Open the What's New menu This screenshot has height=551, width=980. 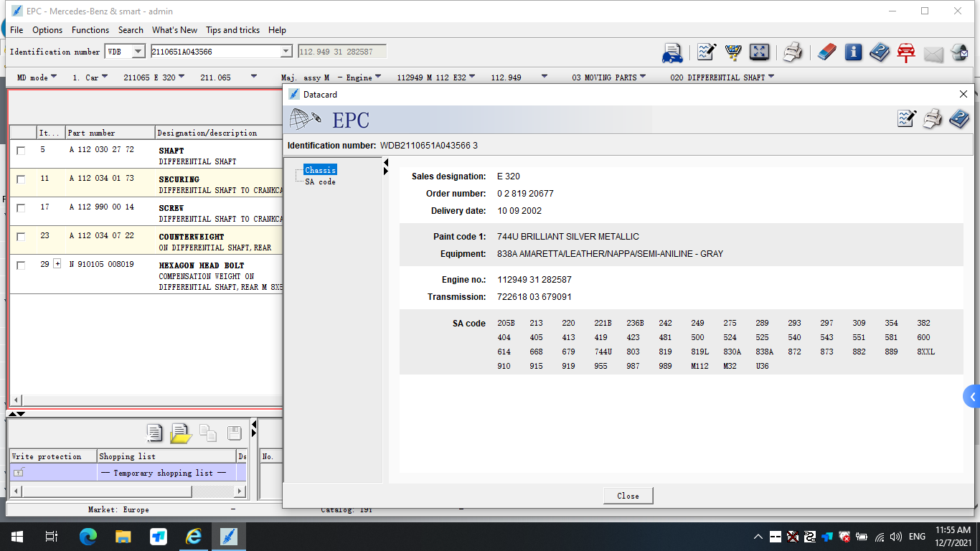point(174,30)
